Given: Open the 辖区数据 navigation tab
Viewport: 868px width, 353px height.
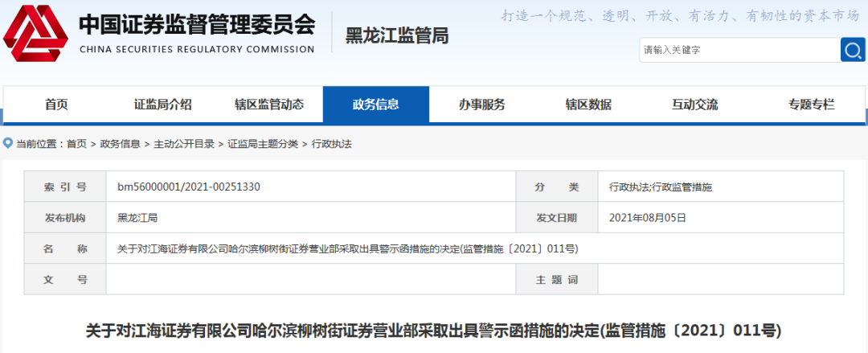Looking at the screenshot, I should coord(588,105).
